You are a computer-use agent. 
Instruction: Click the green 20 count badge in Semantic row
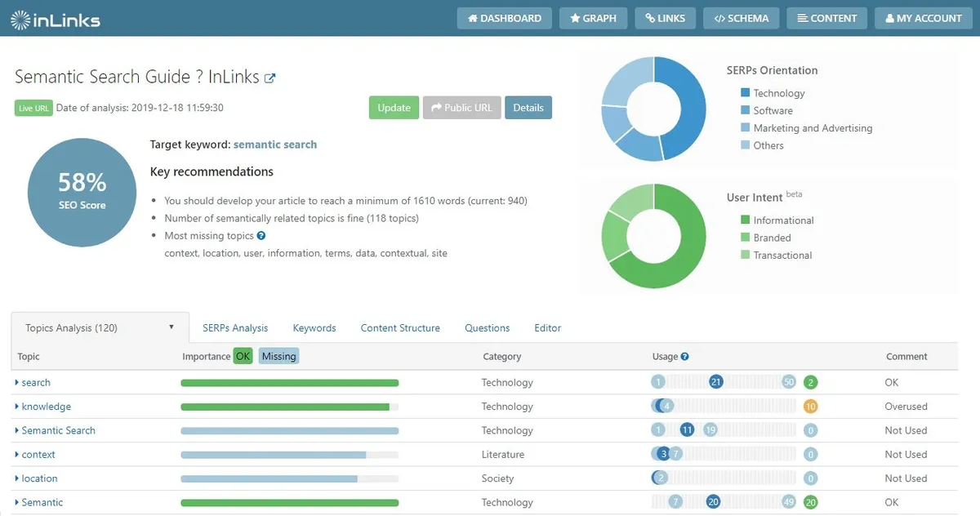click(810, 503)
